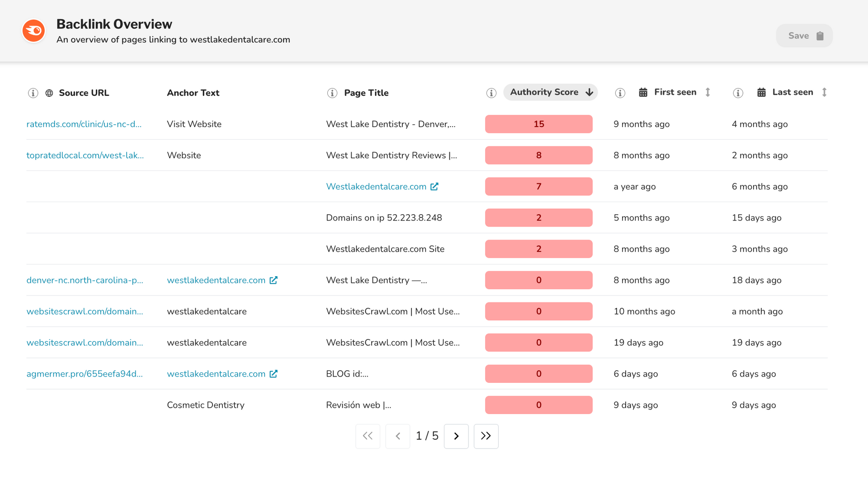Sort by First seen using its arrow icon
The height and width of the screenshot is (490, 868).
(x=708, y=92)
